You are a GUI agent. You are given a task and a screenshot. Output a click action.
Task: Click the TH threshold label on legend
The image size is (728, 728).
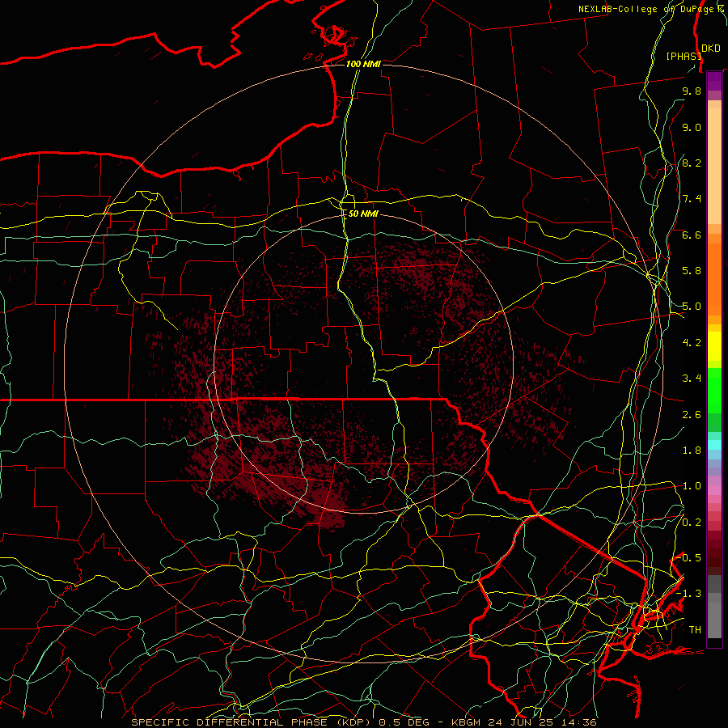click(695, 630)
